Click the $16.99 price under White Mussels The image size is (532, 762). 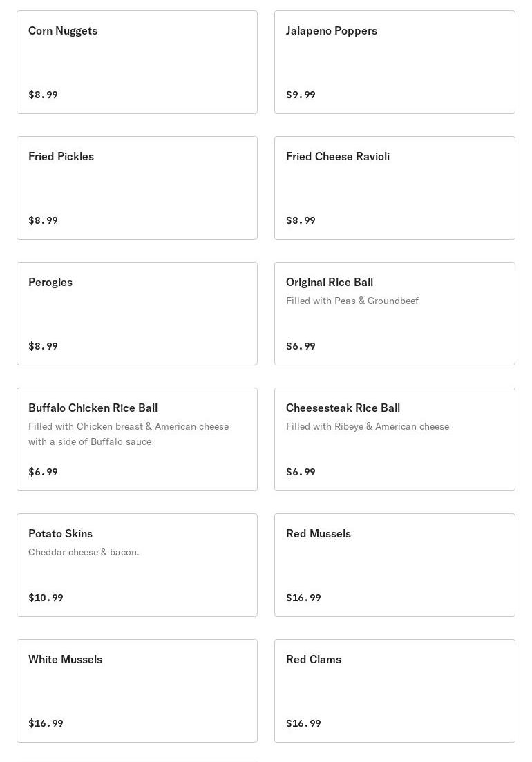[x=46, y=723]
